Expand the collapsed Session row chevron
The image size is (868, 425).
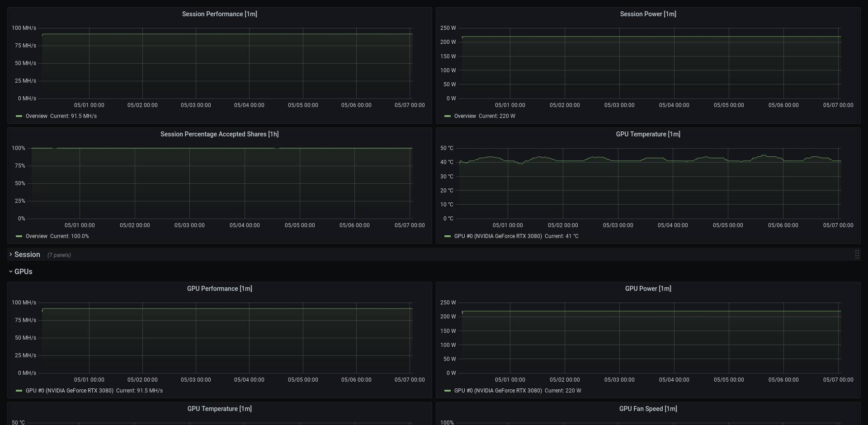click(11, 255)
